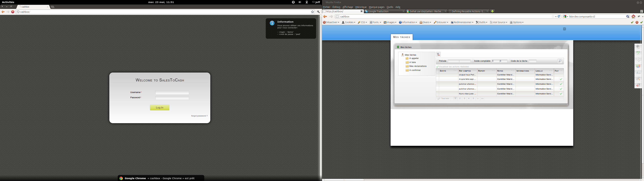The height and width of the screenshot is (181, 644).
Task: Open new tab with green plus in Firefox
Action: 493,11
